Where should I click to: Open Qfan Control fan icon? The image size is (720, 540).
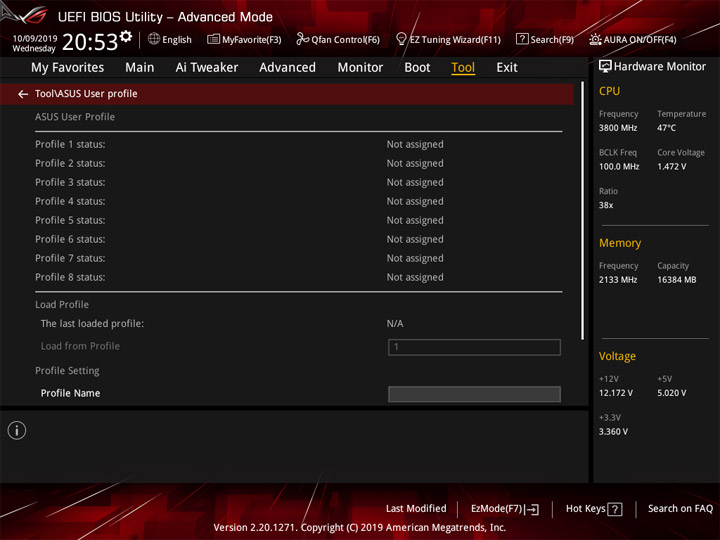pos(302,39)
